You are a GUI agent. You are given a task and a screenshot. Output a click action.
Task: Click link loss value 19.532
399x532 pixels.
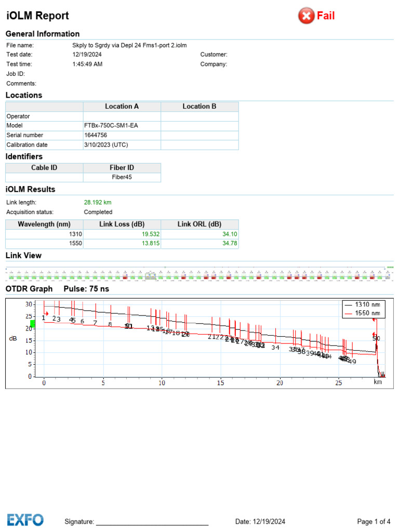coord(151,234)
